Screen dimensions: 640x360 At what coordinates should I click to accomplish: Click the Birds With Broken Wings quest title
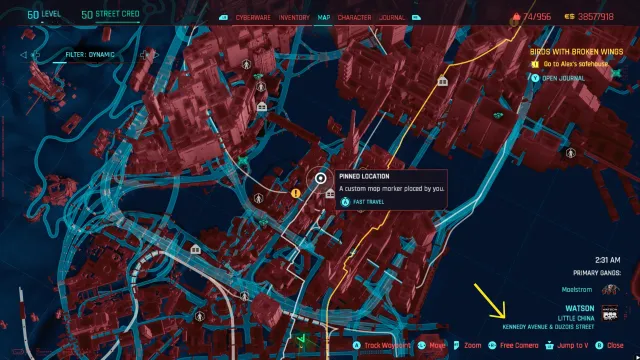tap(576, 52)
